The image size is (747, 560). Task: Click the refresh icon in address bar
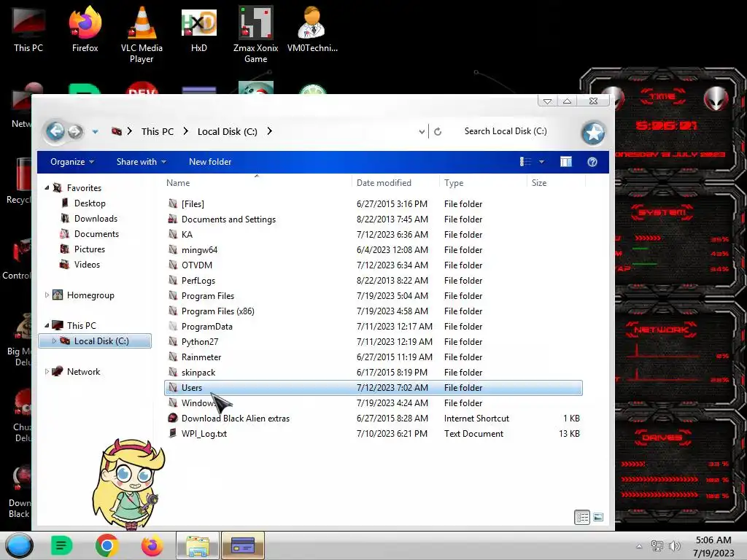coord(438,131)
